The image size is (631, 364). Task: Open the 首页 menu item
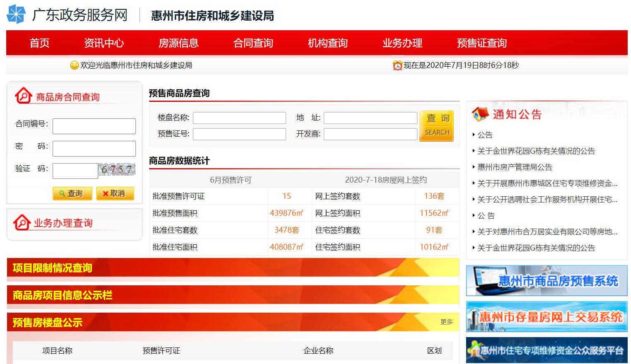coord(39,43)
